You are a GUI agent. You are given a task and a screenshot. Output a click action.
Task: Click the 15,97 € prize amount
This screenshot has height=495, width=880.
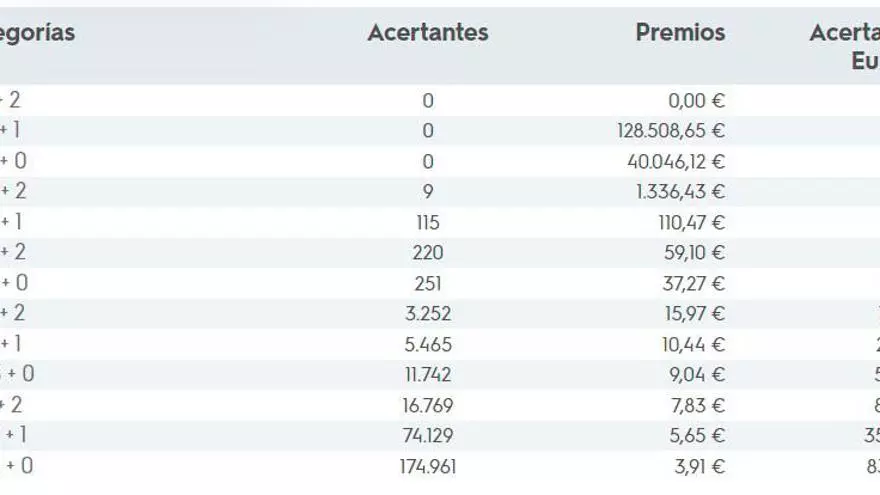coord(694,314)
